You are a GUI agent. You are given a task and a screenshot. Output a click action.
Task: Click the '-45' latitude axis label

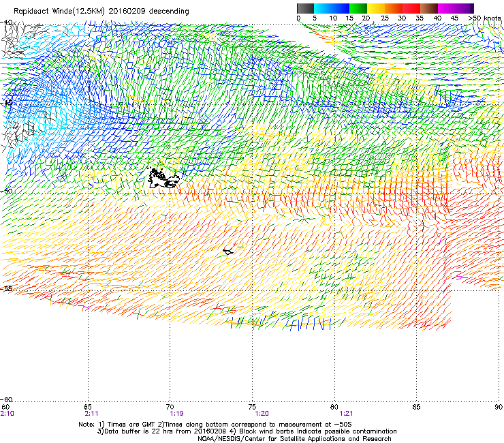click(x=6, y=104)
